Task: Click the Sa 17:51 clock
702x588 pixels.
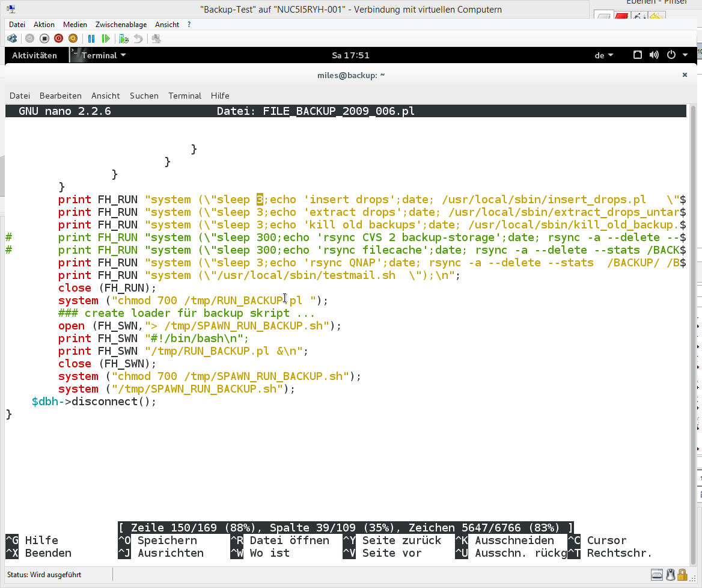Action: (350, 55)
